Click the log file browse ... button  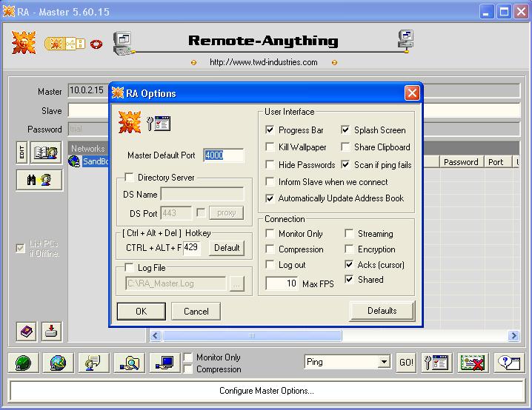tap(236, 284)
